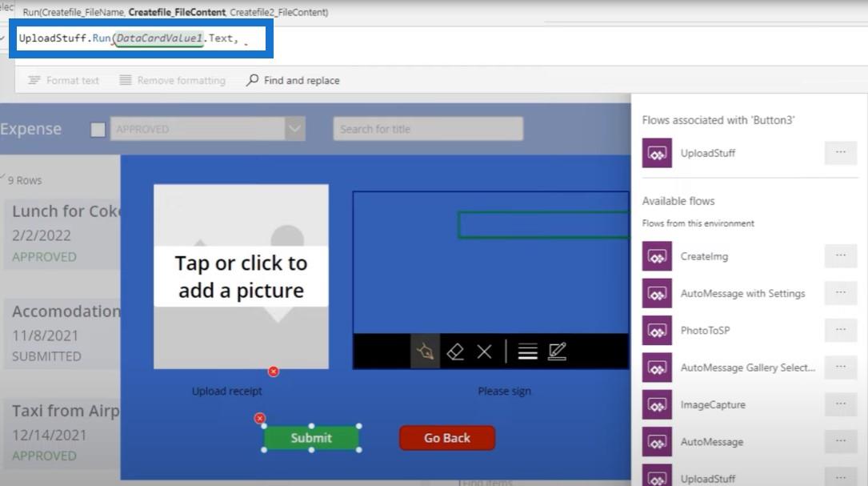The height and width of the screenshot is (486, 868).
Task: Open more options for PhotoToSP flow
Action: 840,330
